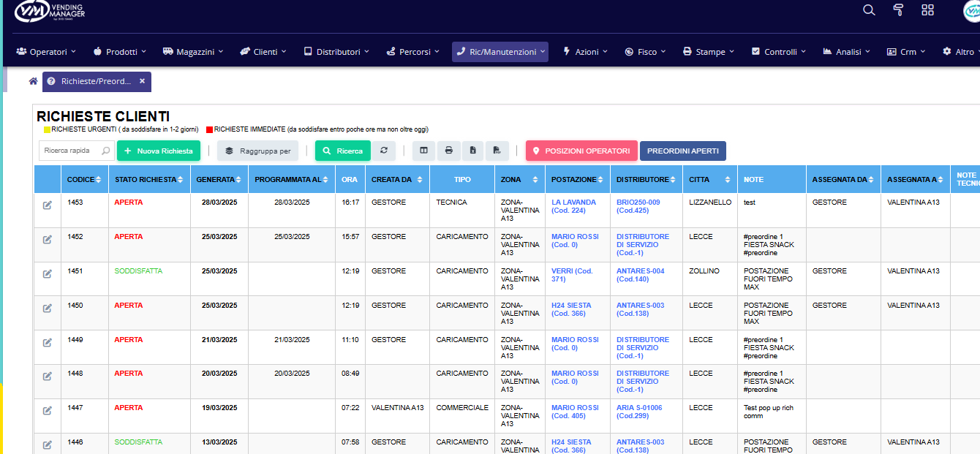Click the column chooser icon
The image size is (980, 454).
pos(424,151)
